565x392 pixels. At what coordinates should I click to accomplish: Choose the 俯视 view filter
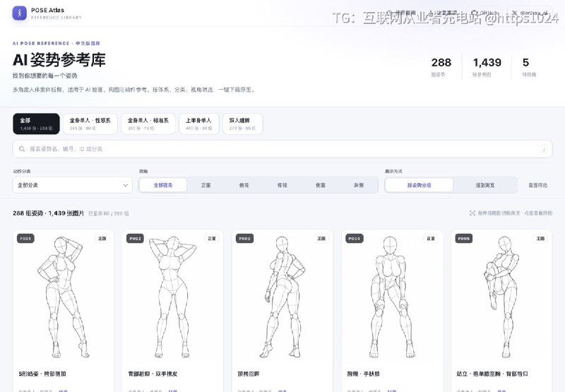click(x=244, y=185)
